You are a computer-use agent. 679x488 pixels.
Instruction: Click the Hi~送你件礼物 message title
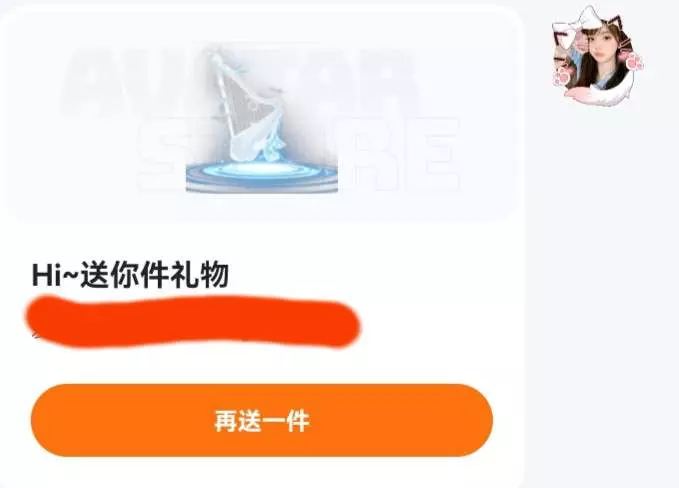coord(130,275)
